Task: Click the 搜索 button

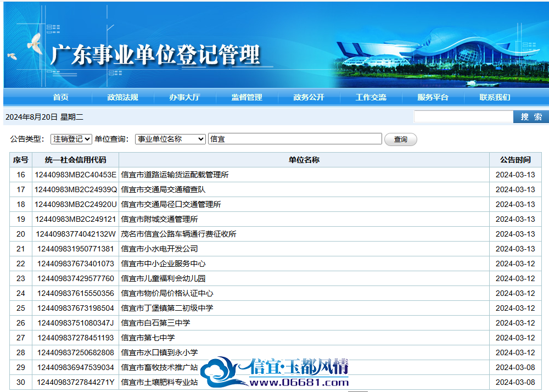Action: coord(531,116)
